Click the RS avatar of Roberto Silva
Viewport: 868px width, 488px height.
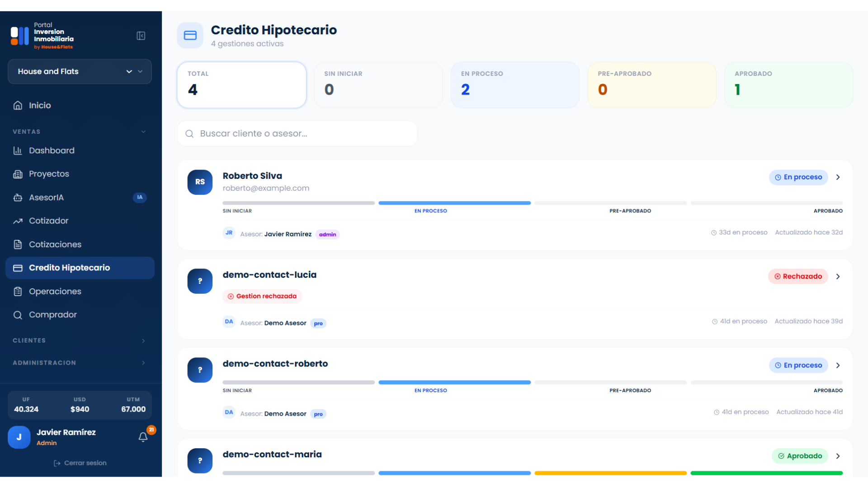point(200,182)
